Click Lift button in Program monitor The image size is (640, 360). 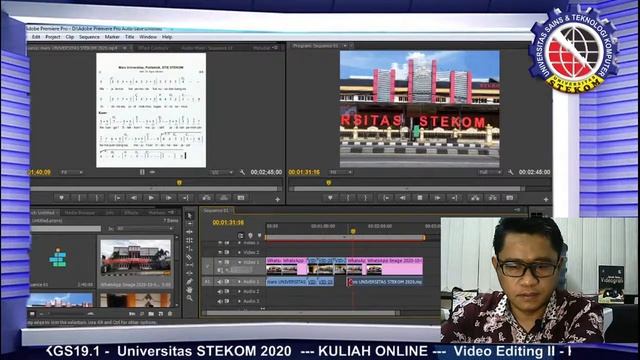point(475,198)
